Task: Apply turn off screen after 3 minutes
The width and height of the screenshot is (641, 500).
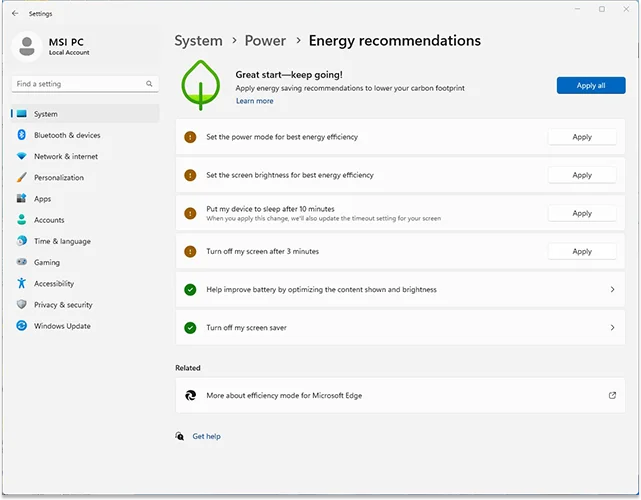Action: [582, 251]
